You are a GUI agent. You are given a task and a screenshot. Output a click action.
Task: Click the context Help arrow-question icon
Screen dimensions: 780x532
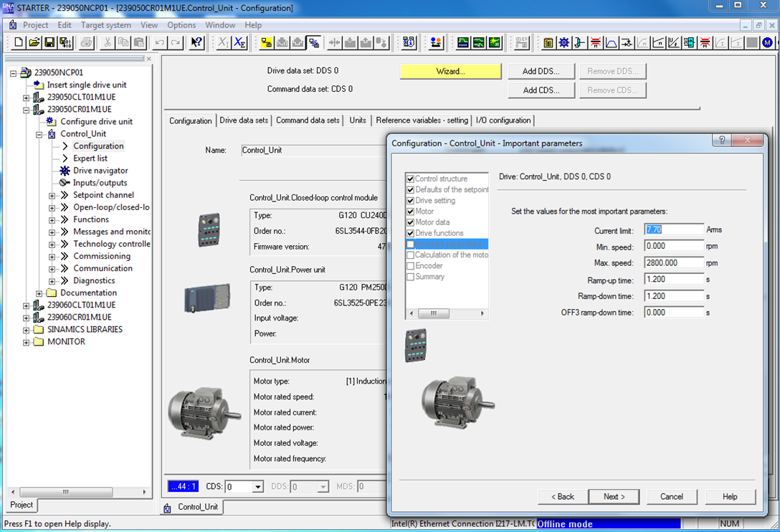(196, 43)
